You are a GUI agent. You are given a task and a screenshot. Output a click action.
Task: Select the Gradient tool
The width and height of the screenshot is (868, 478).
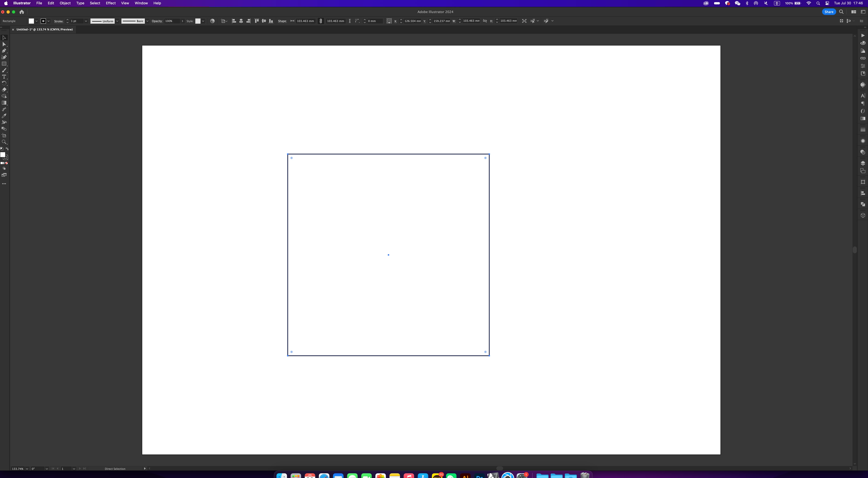coord(4,103)
